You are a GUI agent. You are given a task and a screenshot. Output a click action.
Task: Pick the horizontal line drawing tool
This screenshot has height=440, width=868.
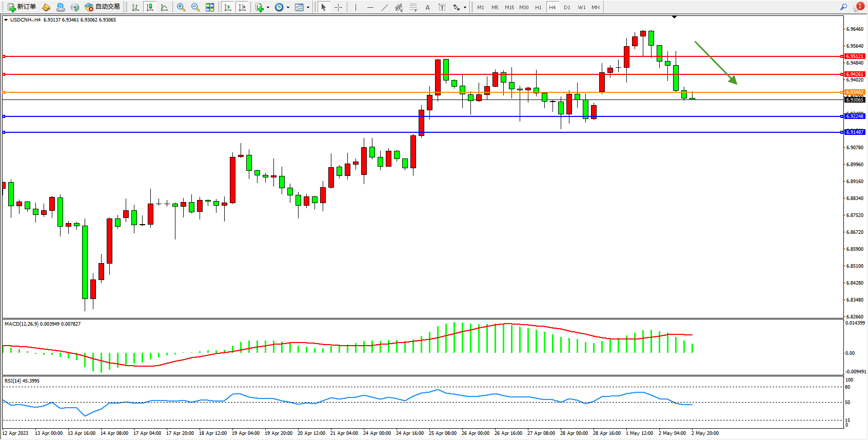pyautogui.click(x=370, y=7)
